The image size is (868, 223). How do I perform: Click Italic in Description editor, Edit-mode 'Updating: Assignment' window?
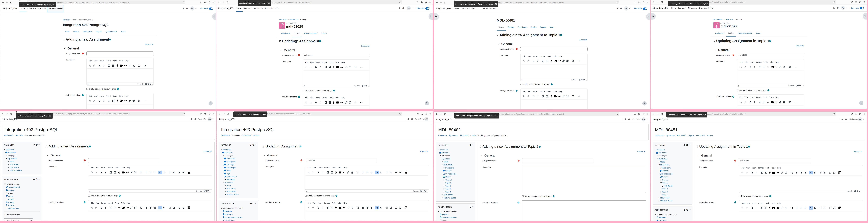[320, 67]
